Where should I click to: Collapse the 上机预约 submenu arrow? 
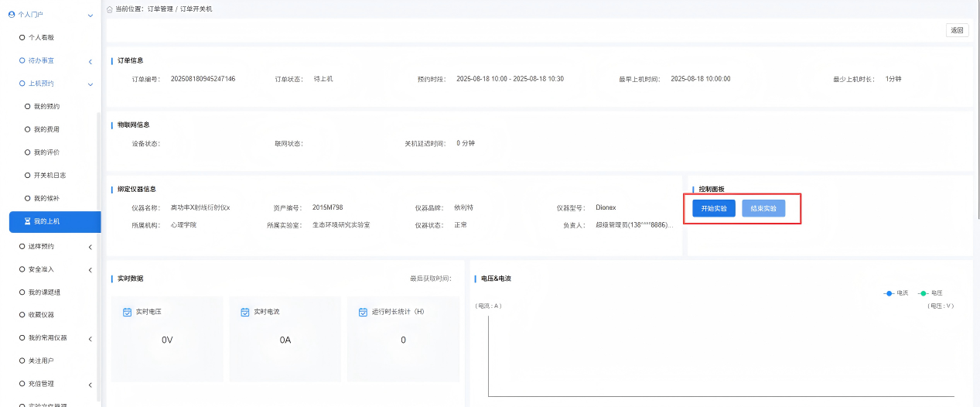tap(90, 84)
